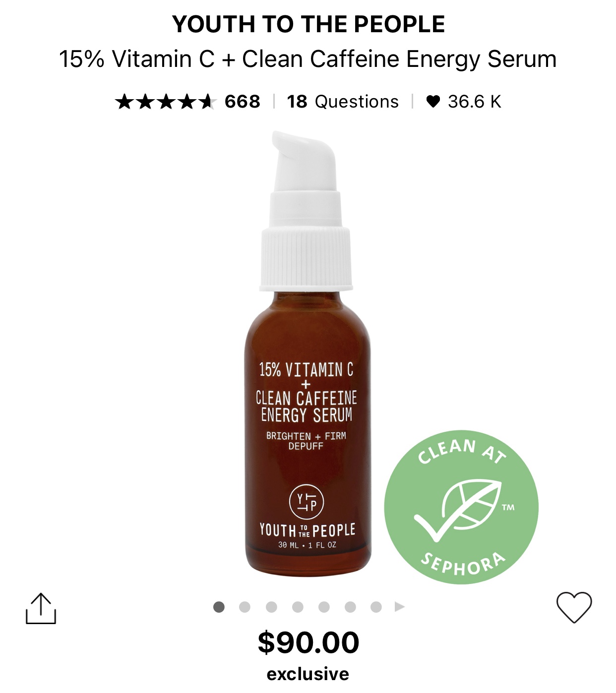Image resolution: width=616 pixels, height=693 pixels.
Task: Open the 668 reviews count
Action: pos(243,102)
